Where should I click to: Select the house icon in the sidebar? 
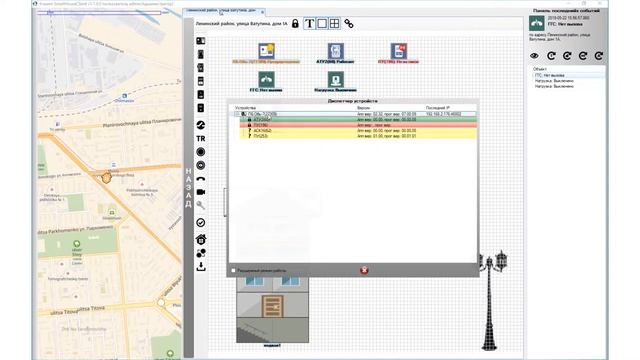click(x=201, y=240)
